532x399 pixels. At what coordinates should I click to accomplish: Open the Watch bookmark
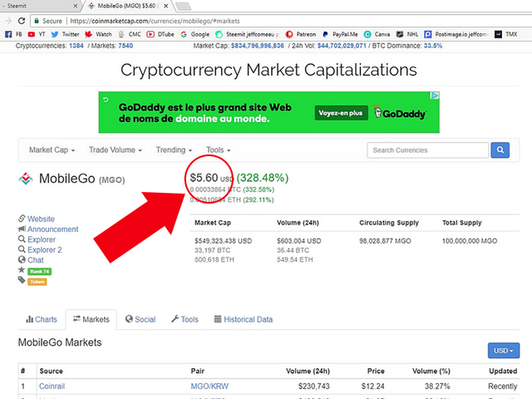click(x=98, y=34)
